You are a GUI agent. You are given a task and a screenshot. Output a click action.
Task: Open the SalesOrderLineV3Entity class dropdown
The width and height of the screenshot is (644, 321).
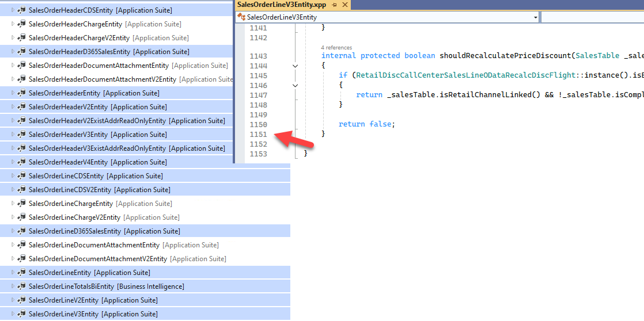click(535, 17)
